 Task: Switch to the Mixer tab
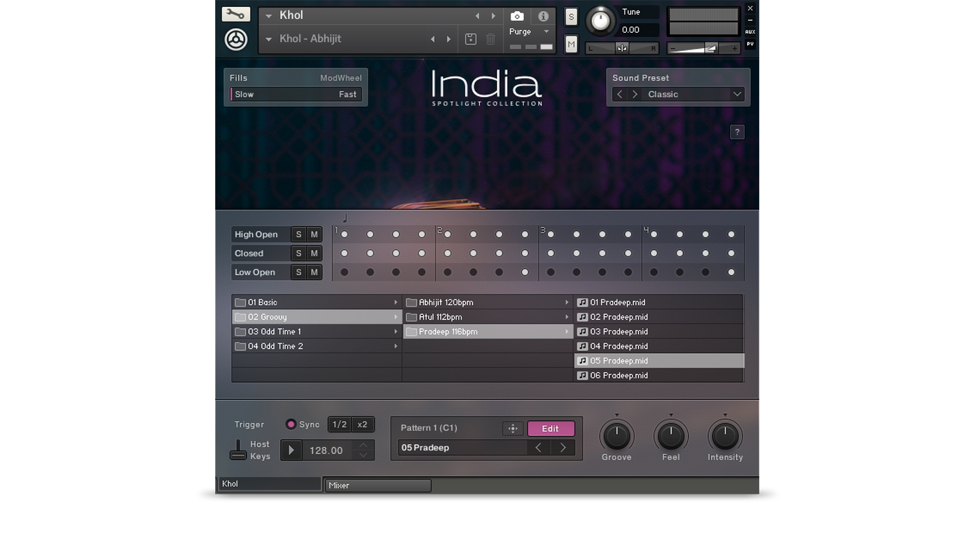coord(378,485)
